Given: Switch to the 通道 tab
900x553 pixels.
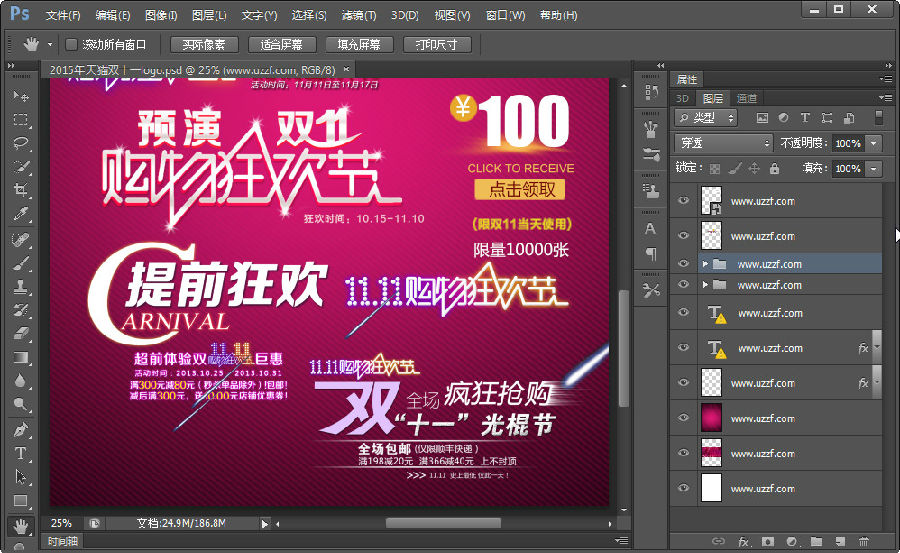Looking at the screenshot, I should coord(747,98).
